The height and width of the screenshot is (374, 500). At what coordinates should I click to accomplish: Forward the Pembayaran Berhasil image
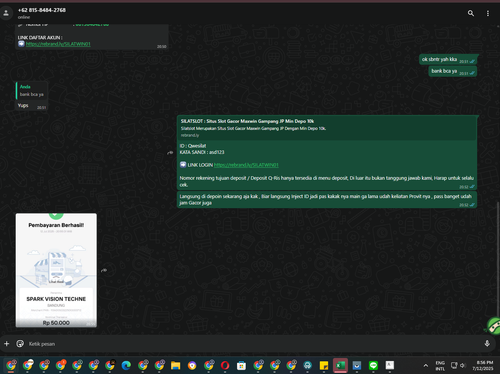click(x=104, y=270)
